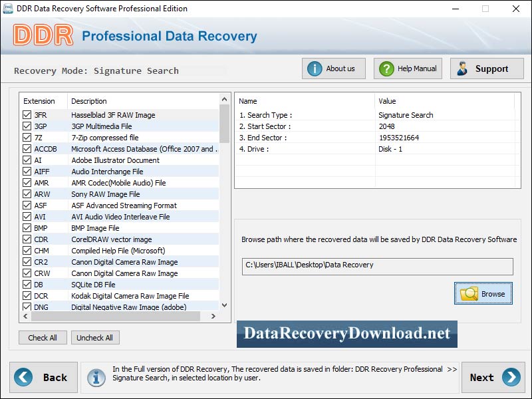Click the Support contact icon
Screen dimensions: 532x399
pos(464,68)
